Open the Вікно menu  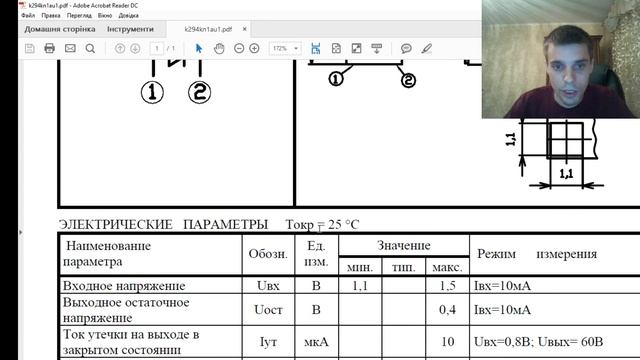(x=105, y=16)
